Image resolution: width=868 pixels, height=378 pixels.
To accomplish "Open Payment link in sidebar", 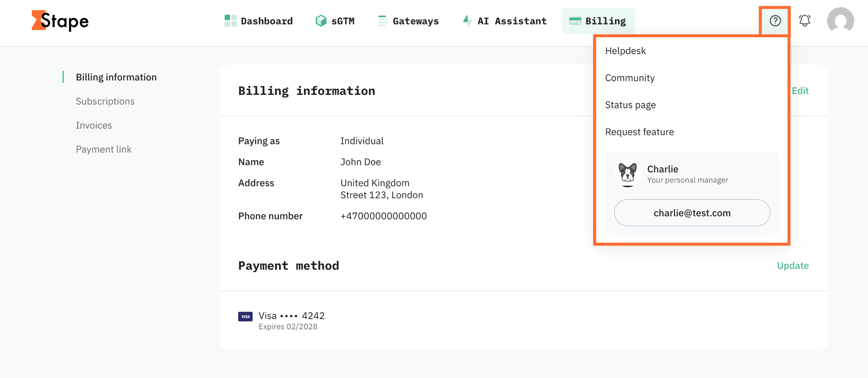I will coord(103,149).
